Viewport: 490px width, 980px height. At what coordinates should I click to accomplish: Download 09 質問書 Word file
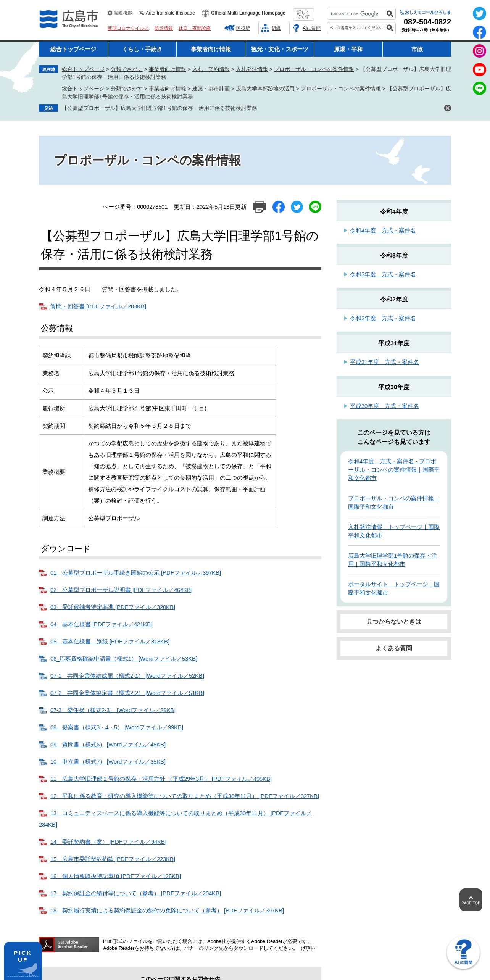tap(108, 745)
